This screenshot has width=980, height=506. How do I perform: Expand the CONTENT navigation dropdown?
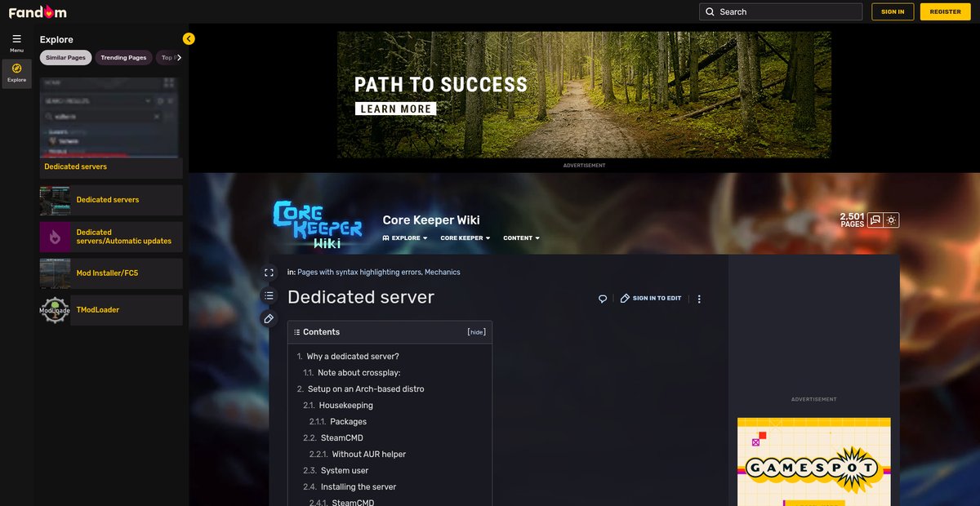pyautogui.click(x=522, y=238)
